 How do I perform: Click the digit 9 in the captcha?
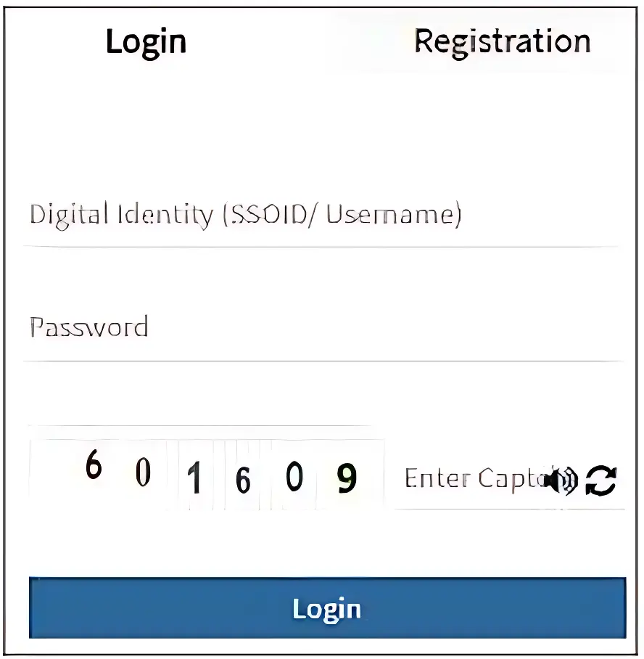point(347,479)
